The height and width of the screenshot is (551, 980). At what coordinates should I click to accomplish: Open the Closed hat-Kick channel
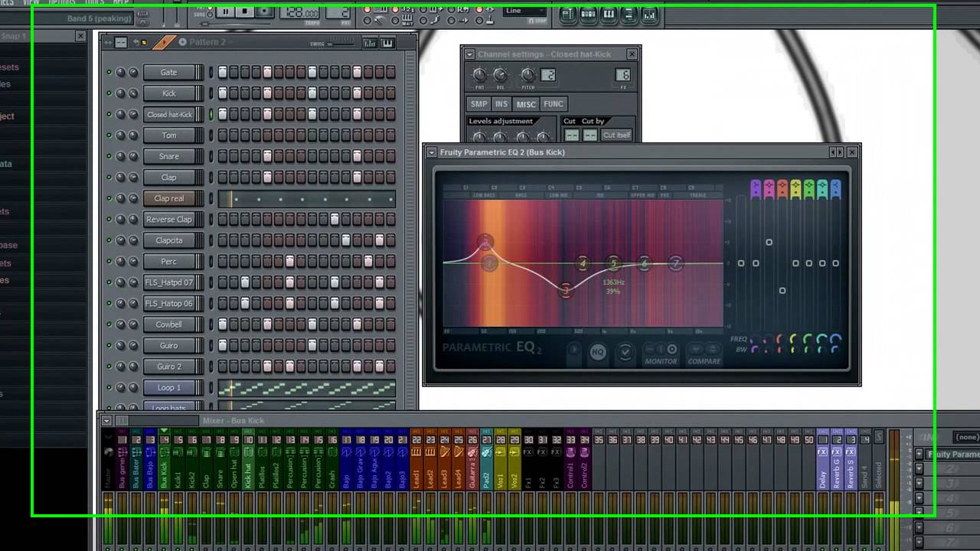click(x=168, y=114)
